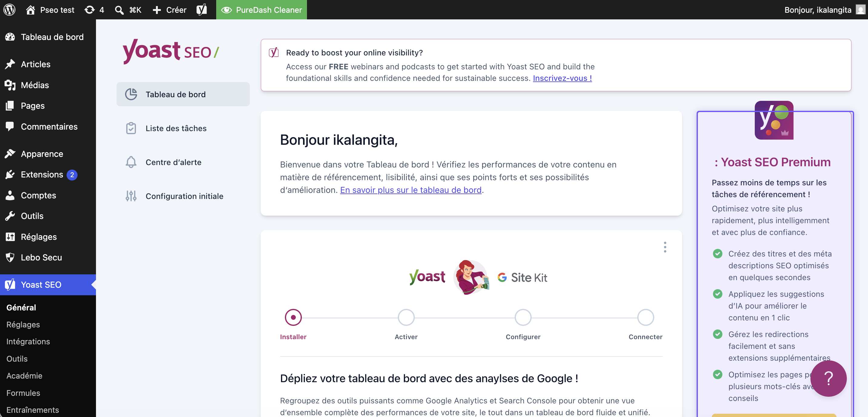Click En savoir plus sur le tableau de bord
Screen dimensions: 868x417
[x=411, y=190]
